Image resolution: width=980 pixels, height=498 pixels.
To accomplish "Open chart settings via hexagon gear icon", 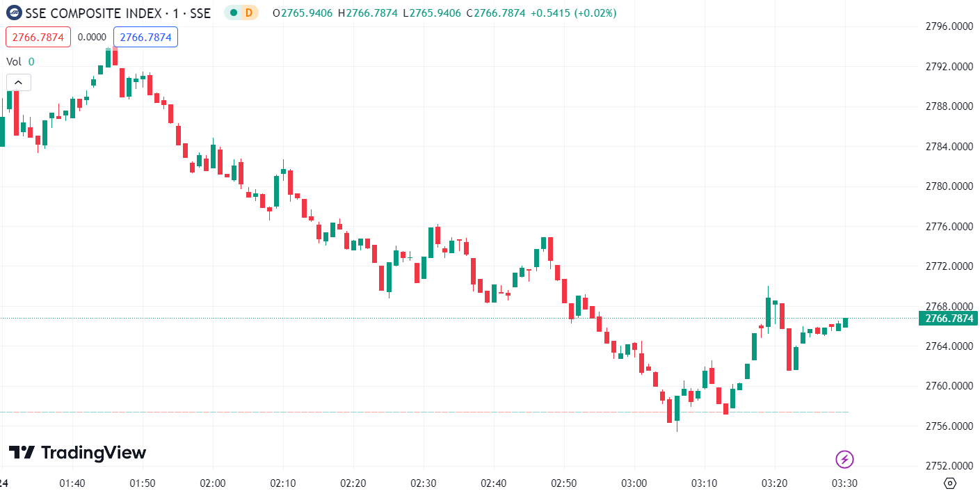I will click(x=950, y=483).
